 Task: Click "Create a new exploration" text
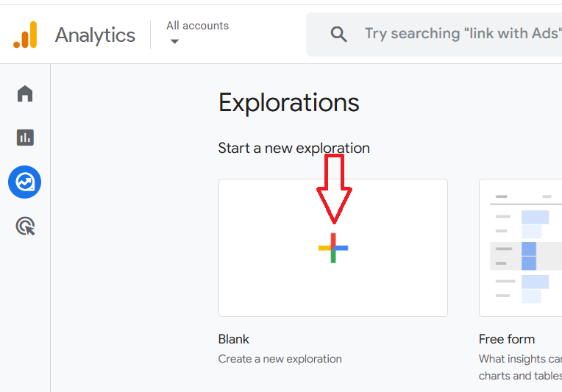tap(280, 359)
